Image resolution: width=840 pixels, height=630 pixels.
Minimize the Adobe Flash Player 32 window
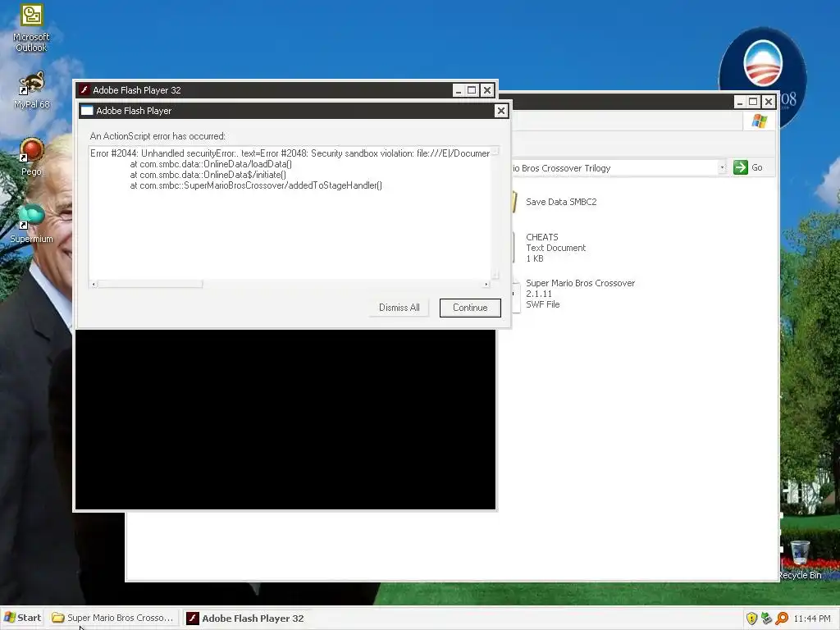pos(458,90)
